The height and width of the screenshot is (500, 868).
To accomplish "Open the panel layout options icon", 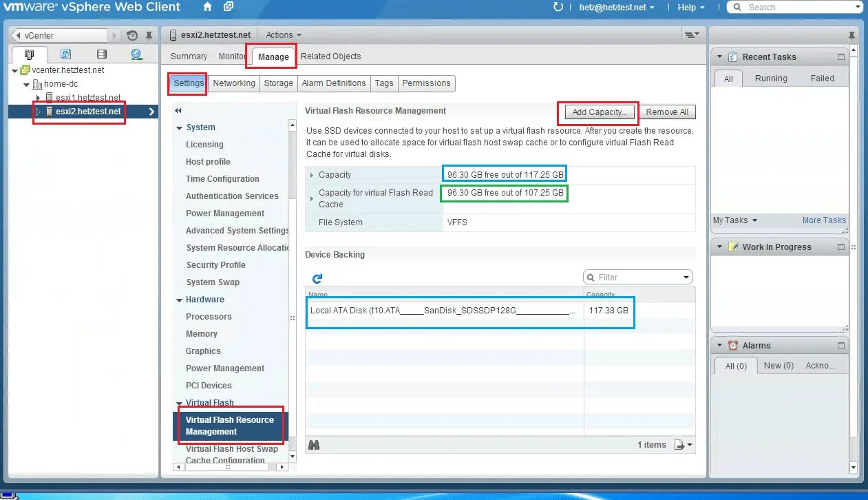I will point(691,34).
